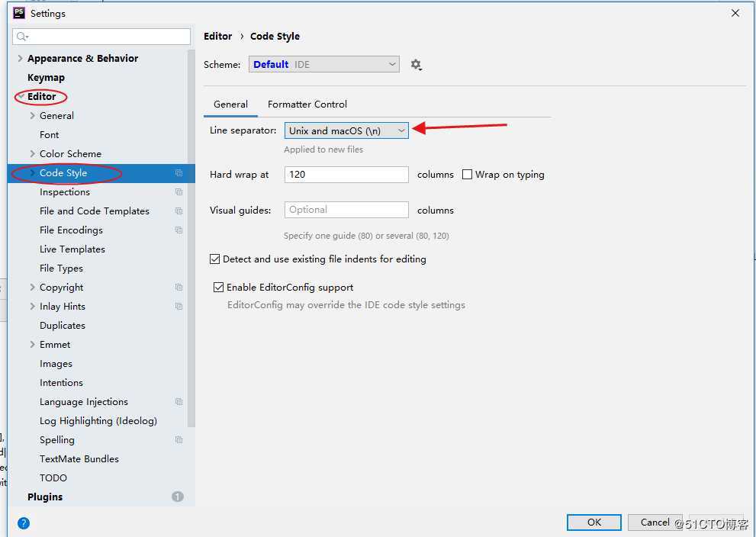Expand the Inlay Hints node
Screen dimensions: 756x537
click(32, 306)
